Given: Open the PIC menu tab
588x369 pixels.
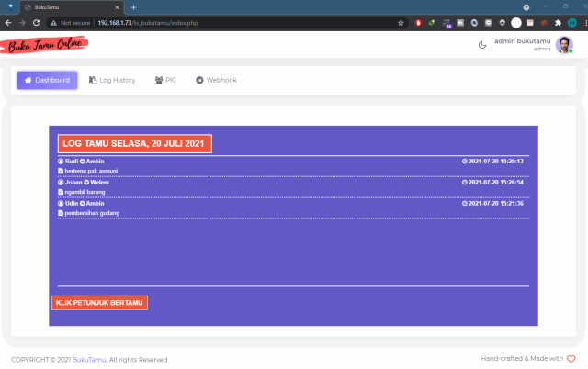Looking at the screenshot, I should (165, 80).
